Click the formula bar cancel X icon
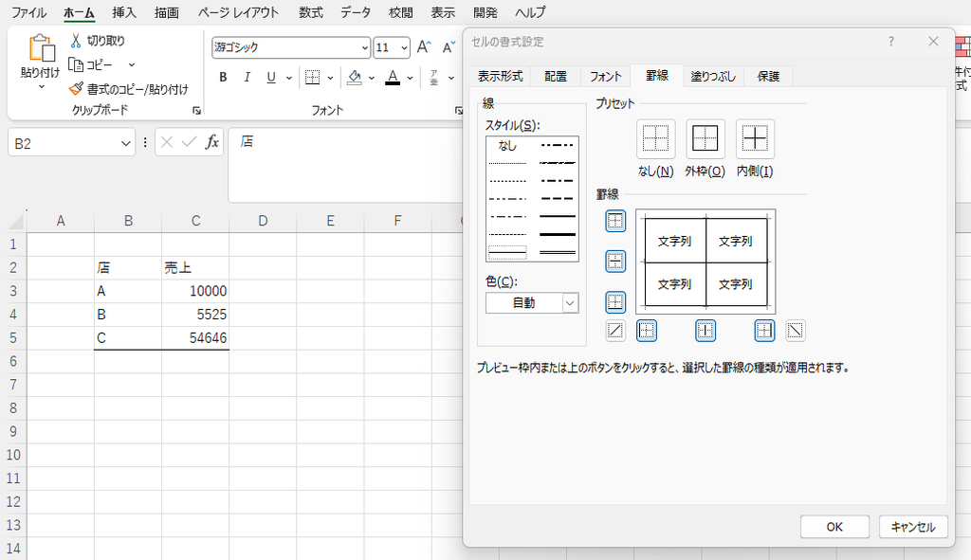 tap(167, 142)
